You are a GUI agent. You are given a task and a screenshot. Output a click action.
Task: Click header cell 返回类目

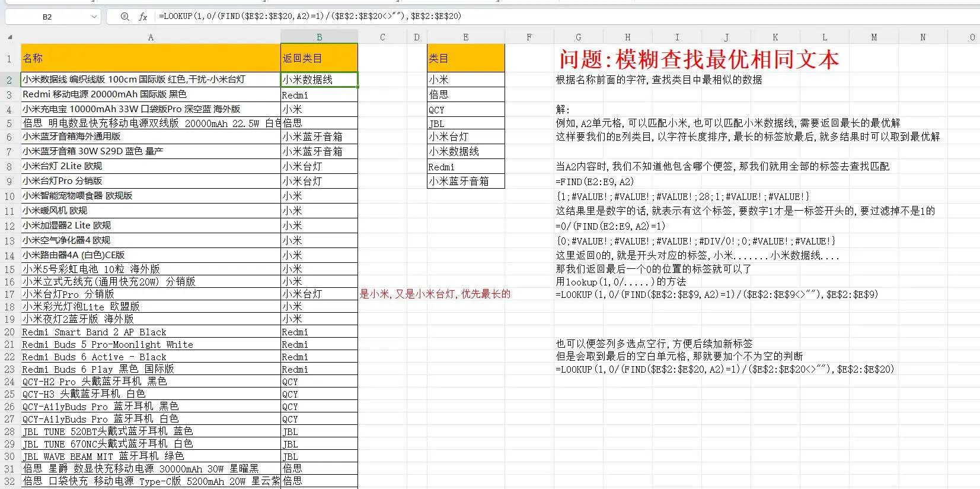pyautogui.click(x=319, y=58)
